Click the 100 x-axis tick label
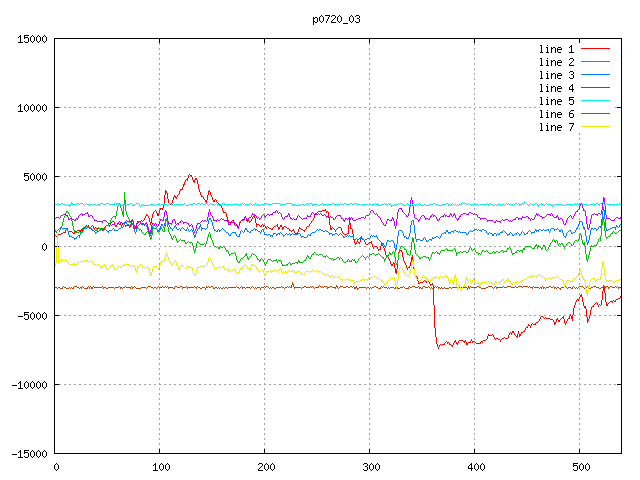This screenshot has height=480, width=640. click(x=159, y=467)
